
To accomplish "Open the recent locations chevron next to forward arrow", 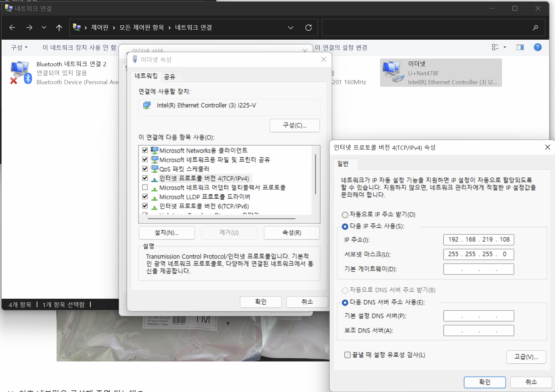I will click(44, 28).
